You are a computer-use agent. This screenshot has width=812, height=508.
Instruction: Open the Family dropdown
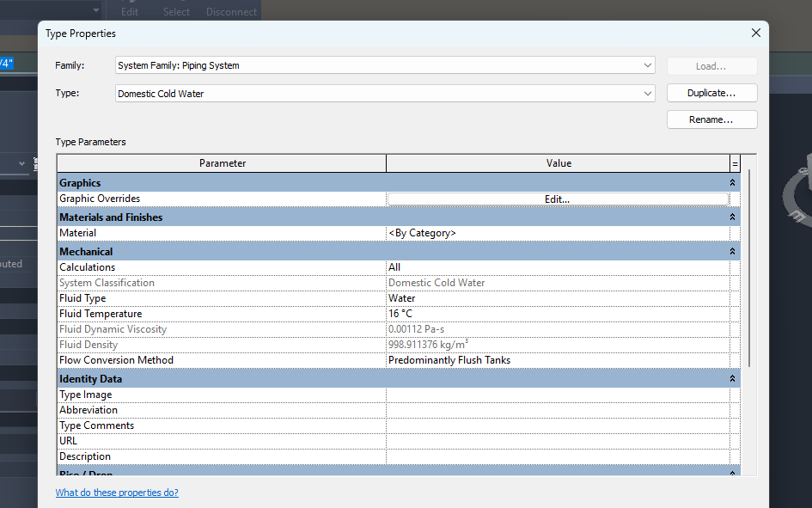tap(647, 65)
